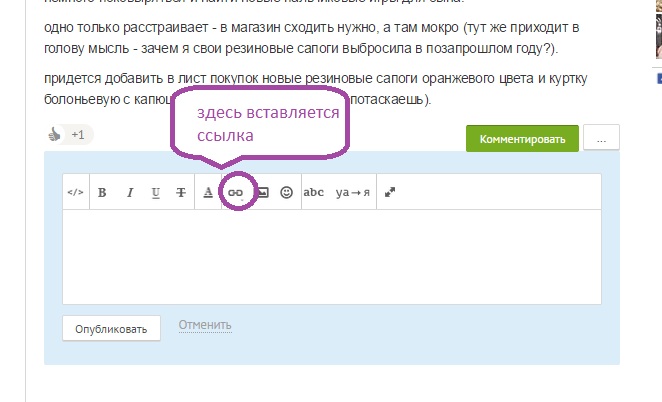Image resolution: width=662 pixels, height=402 pixels.
Task: Switch to HTML source code view
Action: 75,192
